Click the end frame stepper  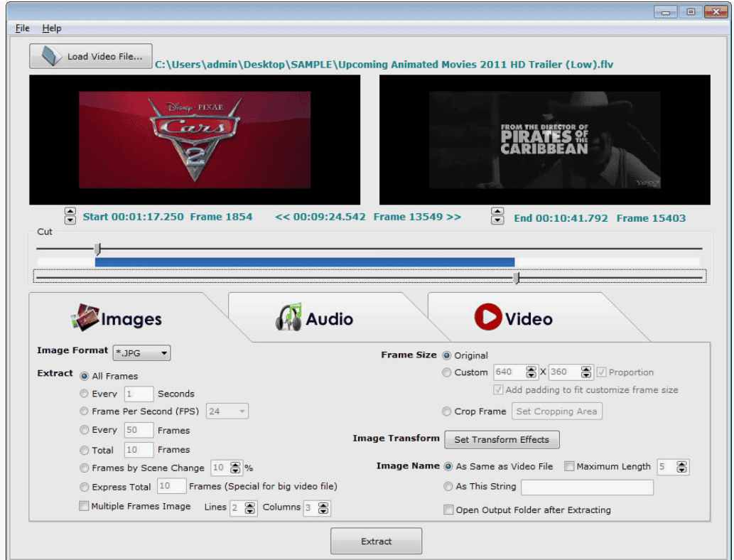497,216
